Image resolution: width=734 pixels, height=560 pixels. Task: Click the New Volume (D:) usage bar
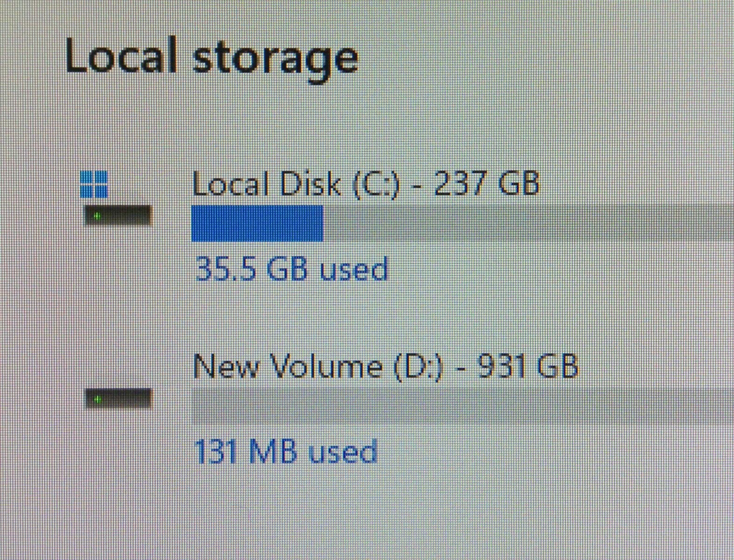[x=462, y=405]
